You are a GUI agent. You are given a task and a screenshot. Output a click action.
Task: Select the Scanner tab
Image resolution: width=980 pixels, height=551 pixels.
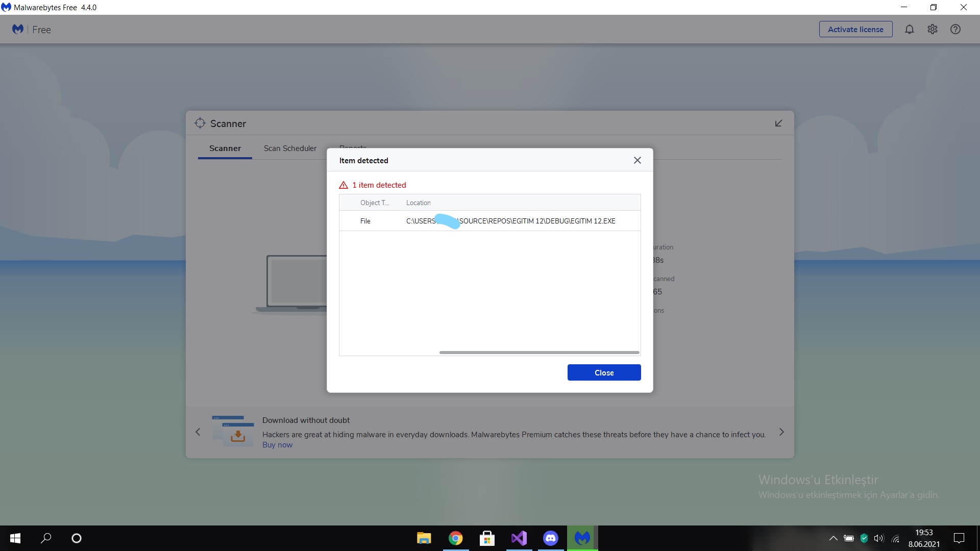[225, 148]
